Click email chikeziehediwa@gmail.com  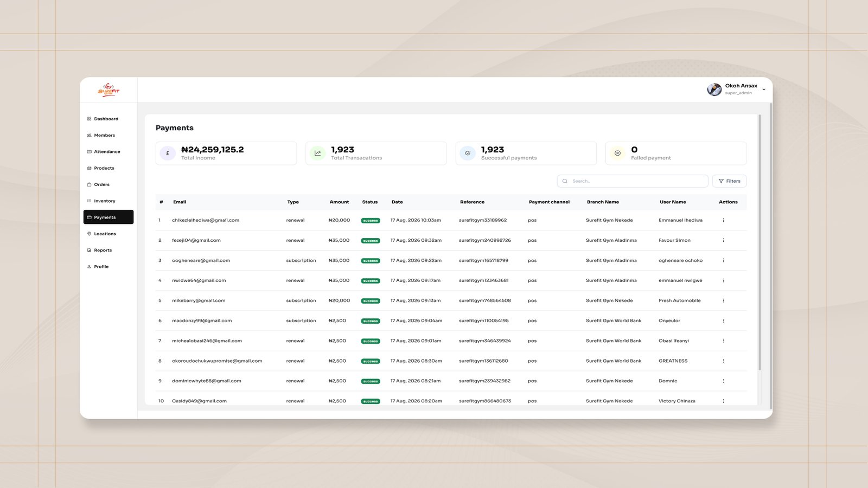[206, 220]
